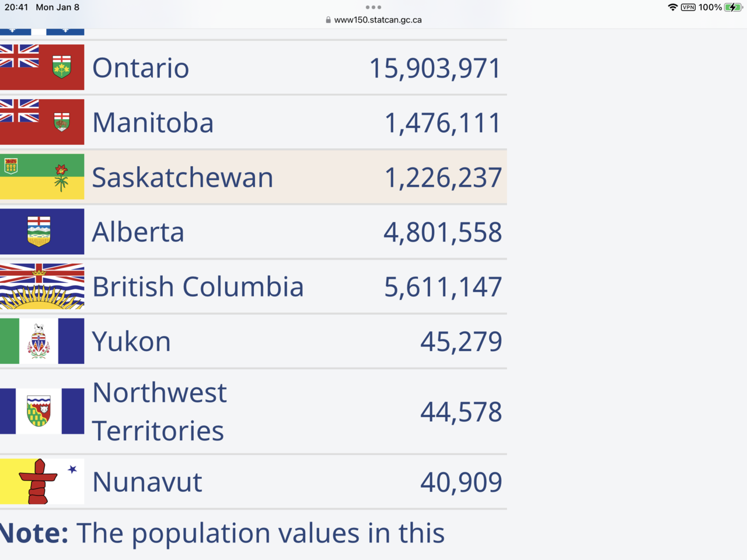Click the British Columbia flag icon
Viewport: 747px width, 560px height.
click(x=42, y=286)
